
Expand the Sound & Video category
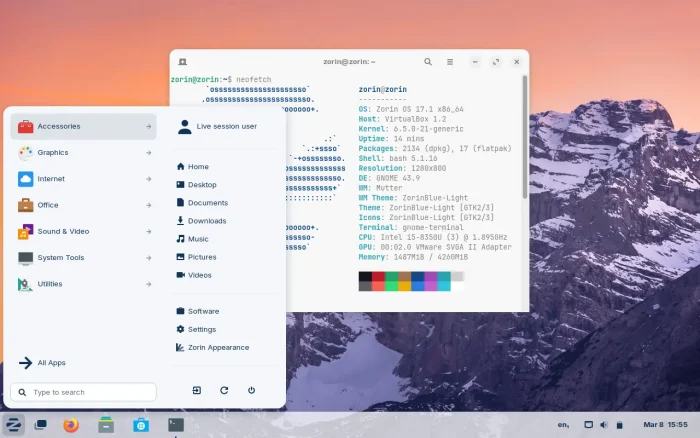[x=83, y=231]
